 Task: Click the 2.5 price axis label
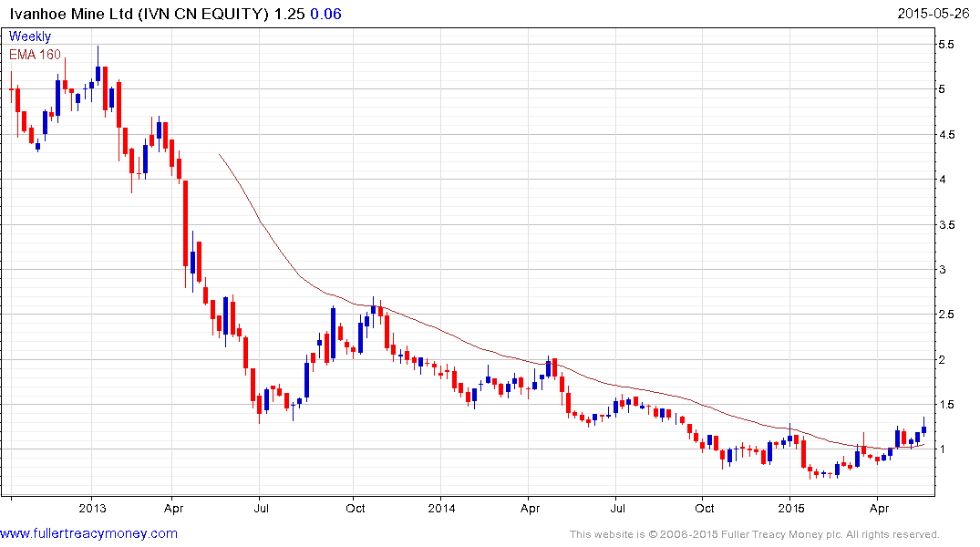946,315
